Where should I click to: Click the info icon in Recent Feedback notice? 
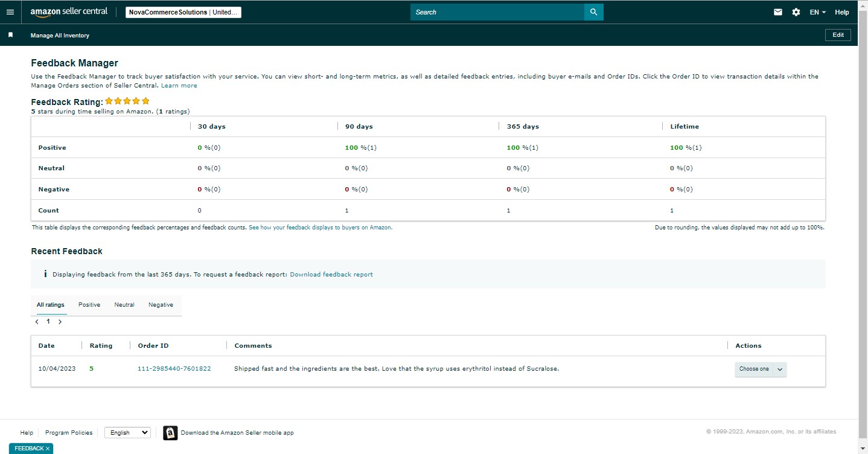[45, 274]
